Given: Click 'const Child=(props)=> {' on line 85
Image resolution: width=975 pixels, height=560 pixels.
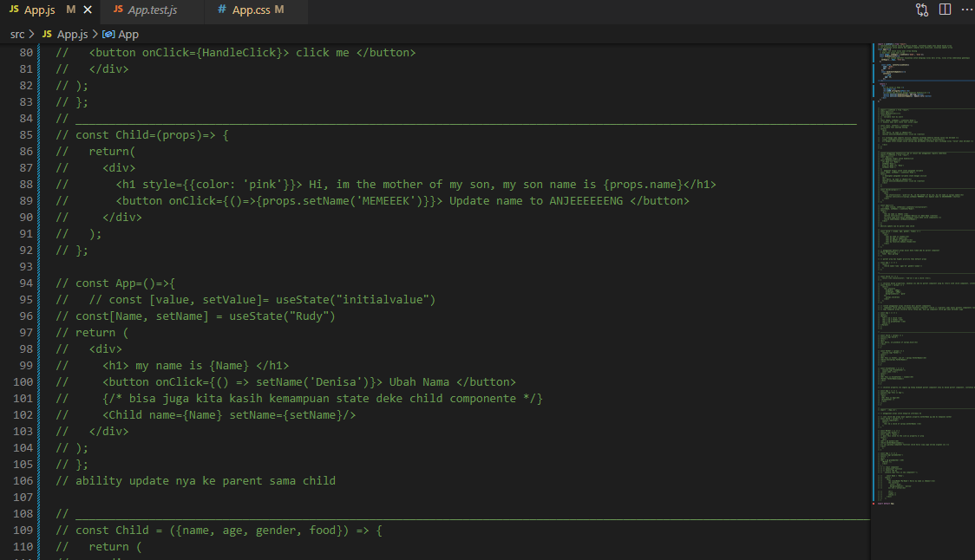Looking at the screenshot, I should (x=152, y=135).
